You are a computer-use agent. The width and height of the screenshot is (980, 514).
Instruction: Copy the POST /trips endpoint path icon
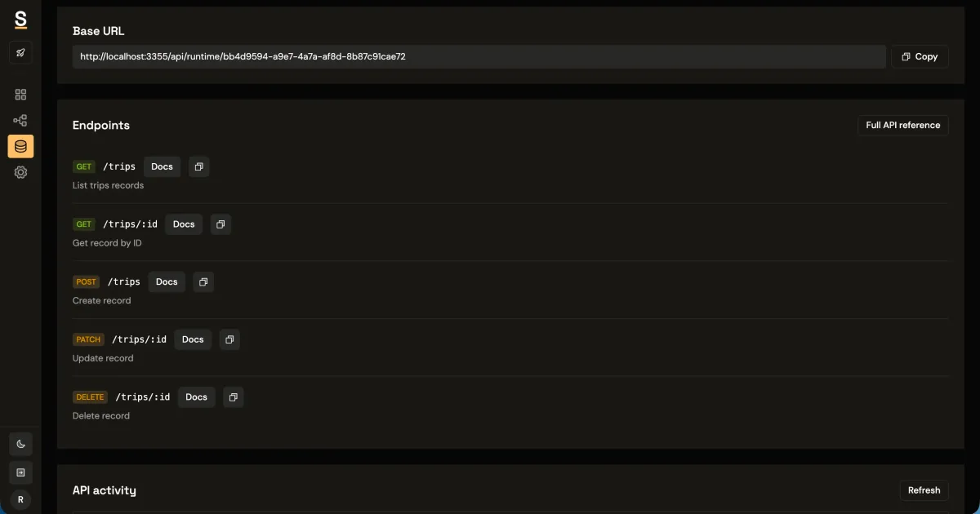[203, 281]
